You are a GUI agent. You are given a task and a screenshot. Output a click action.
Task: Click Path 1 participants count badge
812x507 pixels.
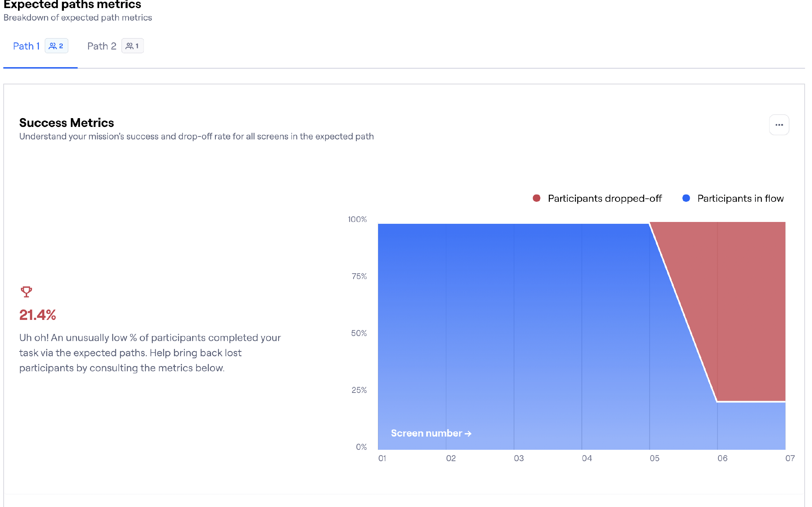57,46
